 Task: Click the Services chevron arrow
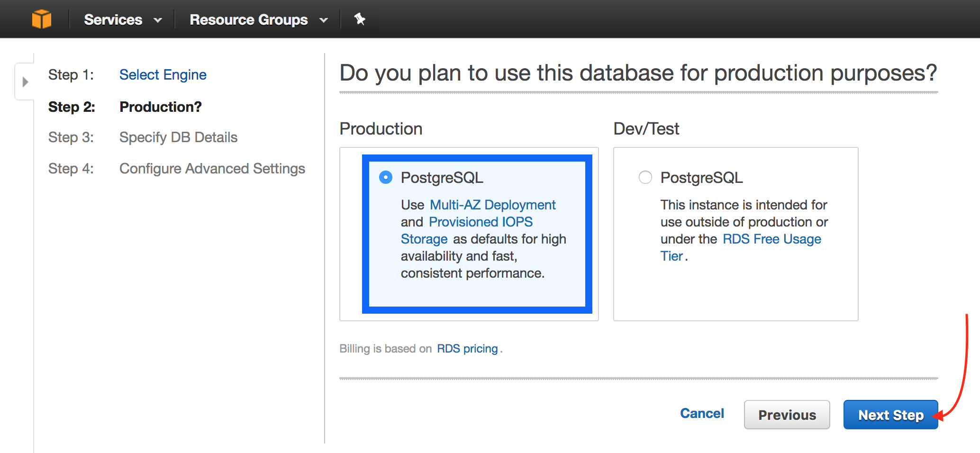(x=158, y=20)
